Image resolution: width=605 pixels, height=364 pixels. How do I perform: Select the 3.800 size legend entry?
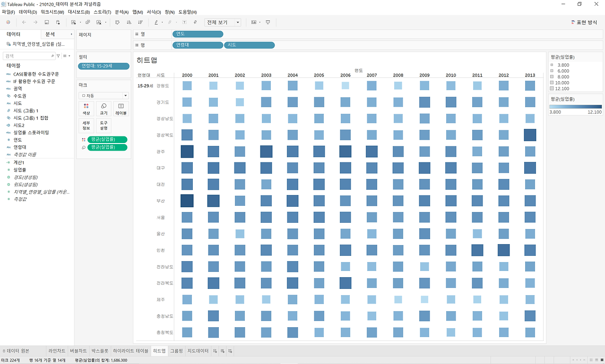[x=560, y=65]
